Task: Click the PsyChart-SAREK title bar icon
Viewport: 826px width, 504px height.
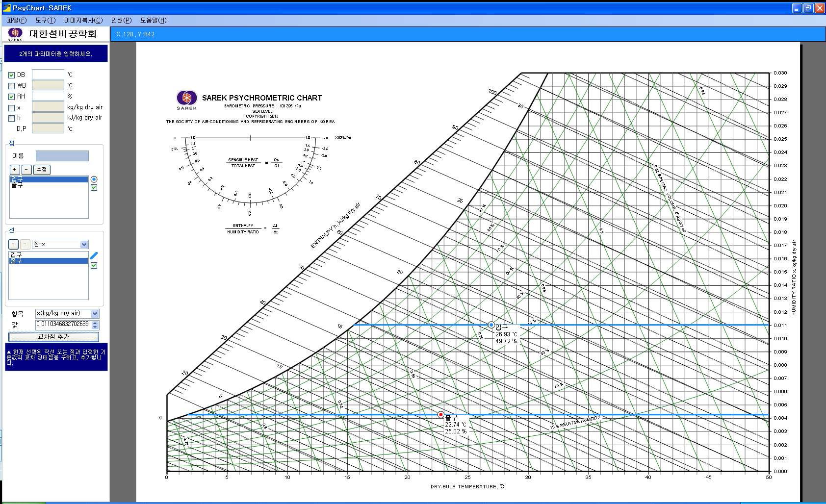Action: (6, 8)
